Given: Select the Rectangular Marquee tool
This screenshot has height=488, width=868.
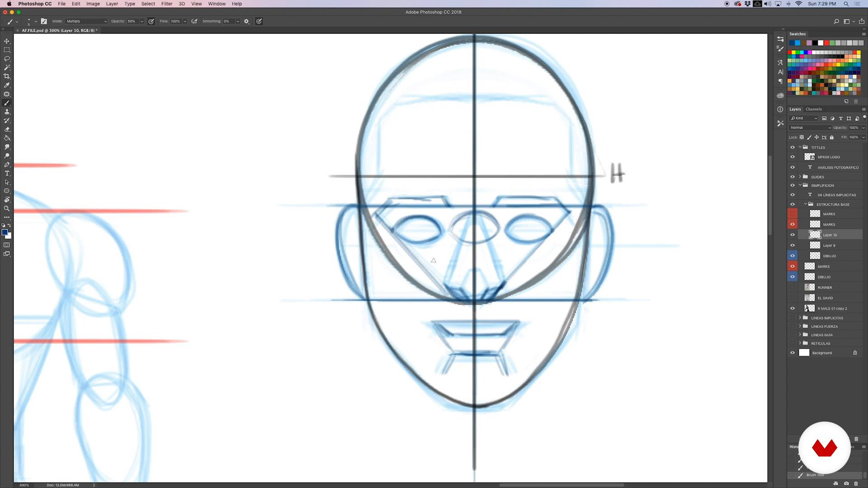Looking at the screenshot, I should 7,50.
